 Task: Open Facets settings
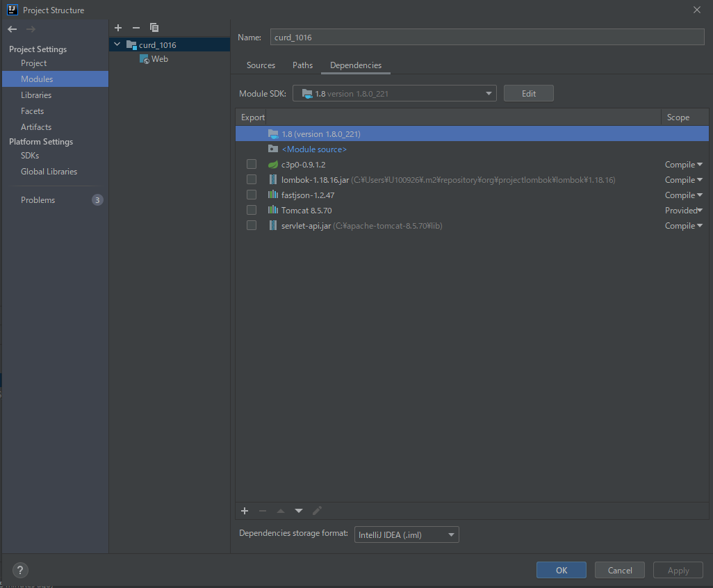tap(32, 111)
